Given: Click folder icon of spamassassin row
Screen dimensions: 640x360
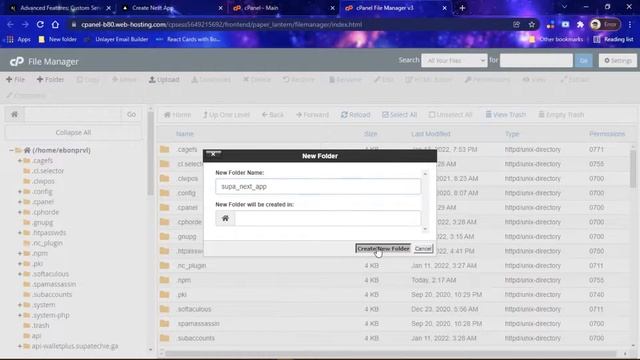Looking at the screenshot, I should click(x=164, y=324).
